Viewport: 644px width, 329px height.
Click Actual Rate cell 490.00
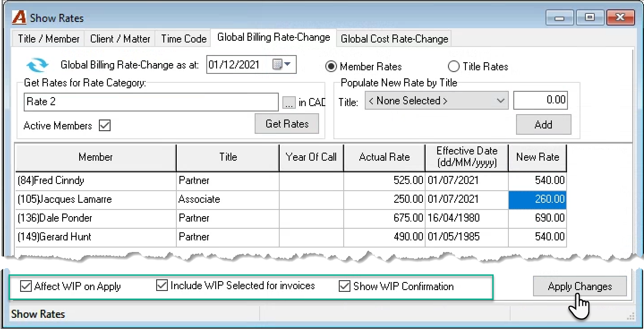point(384,237)
